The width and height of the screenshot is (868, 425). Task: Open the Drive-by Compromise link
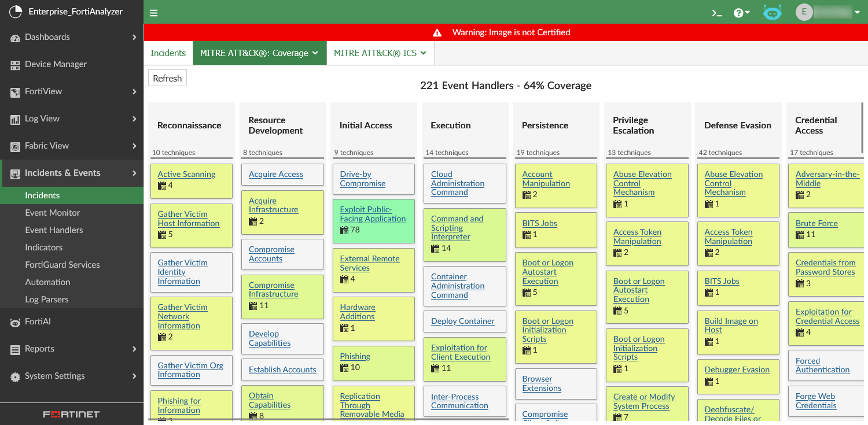(363, 179)
